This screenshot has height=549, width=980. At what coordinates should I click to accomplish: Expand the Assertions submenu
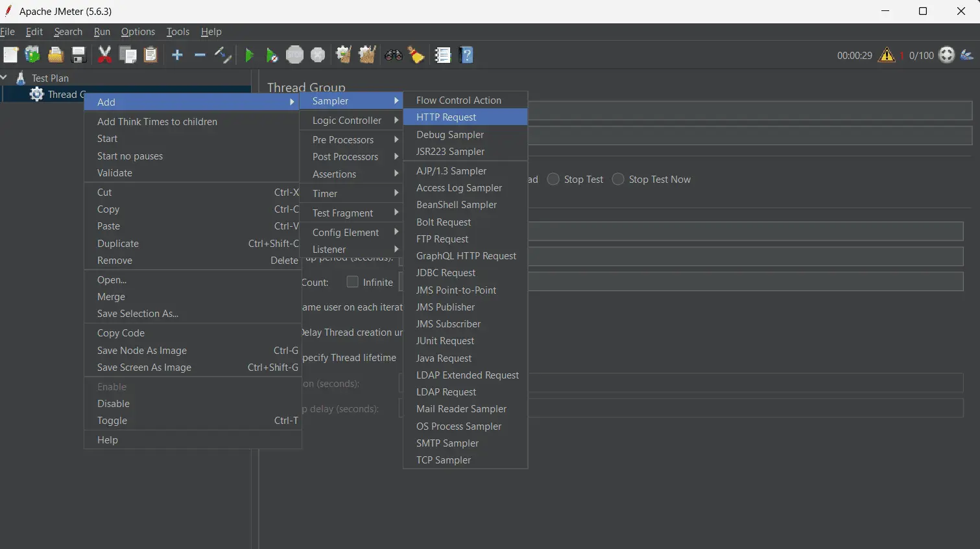click(351, 174)
